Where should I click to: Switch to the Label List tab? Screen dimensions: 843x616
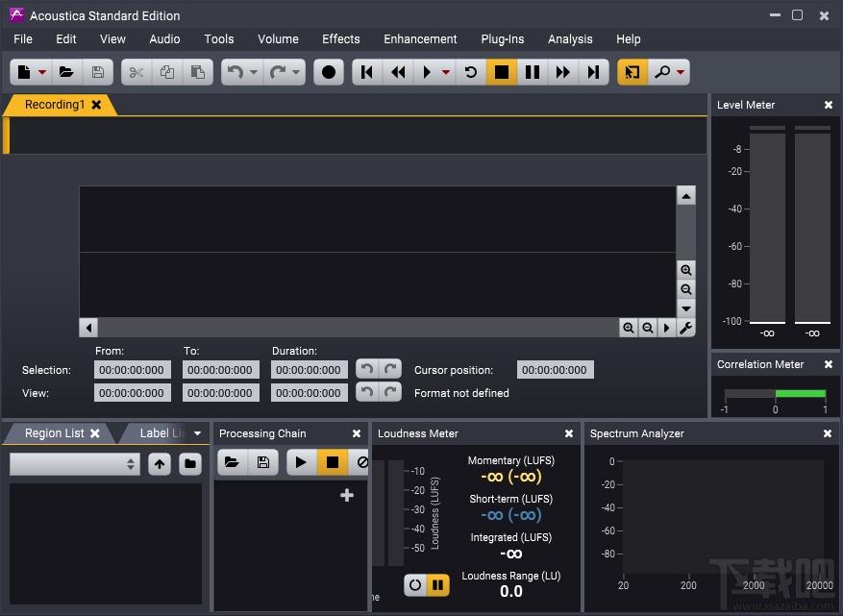(x=162, y=433)
